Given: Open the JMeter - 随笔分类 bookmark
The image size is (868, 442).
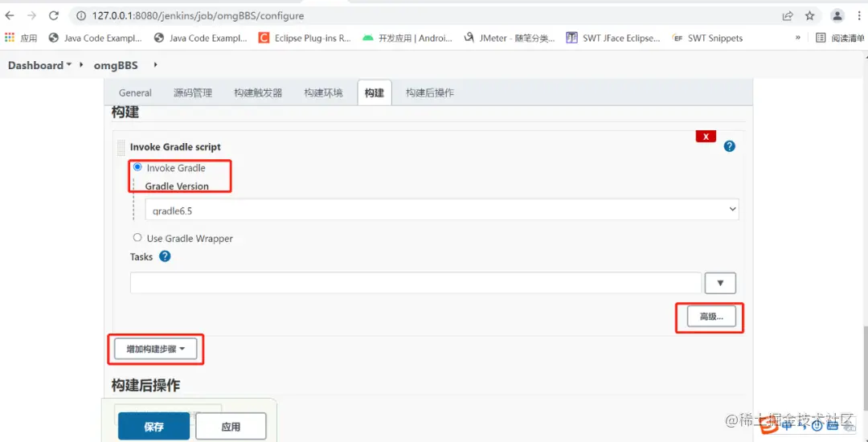Looking at the screenshot, I should tap(510, 38).
